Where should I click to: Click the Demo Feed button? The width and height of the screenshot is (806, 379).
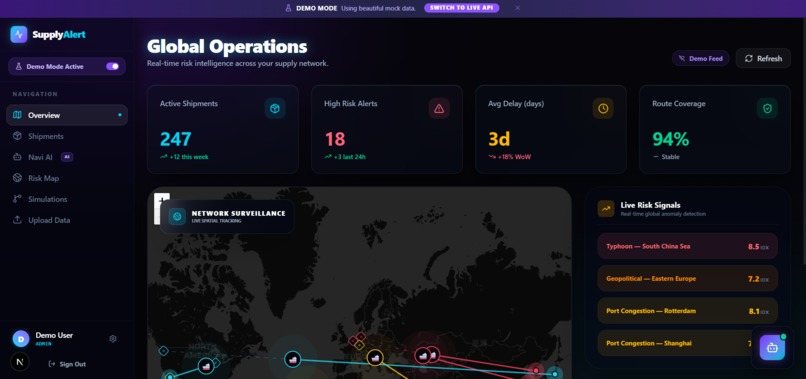click(701, 59)
